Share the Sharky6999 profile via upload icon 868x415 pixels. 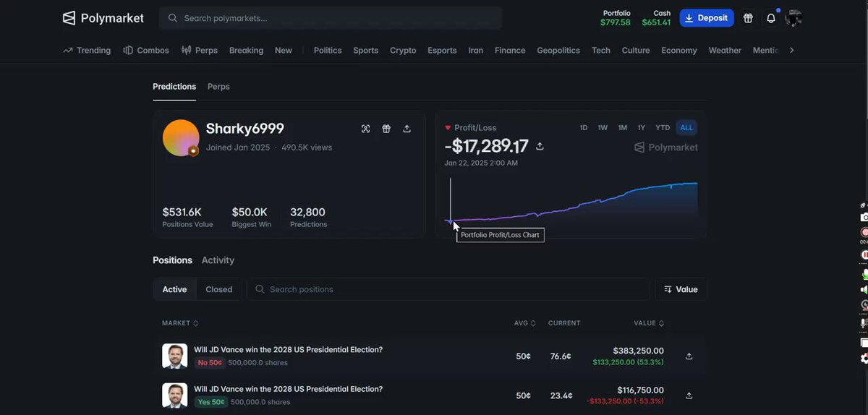[407, 129]
